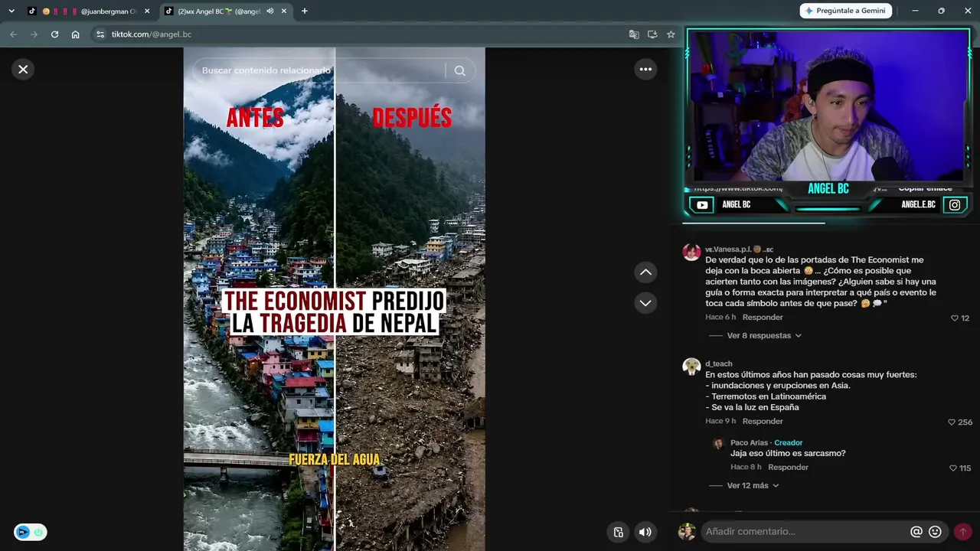Open the emoji picker for comments
The height and width of the screenshot is (551, 980).
click(x=935, y=532)
